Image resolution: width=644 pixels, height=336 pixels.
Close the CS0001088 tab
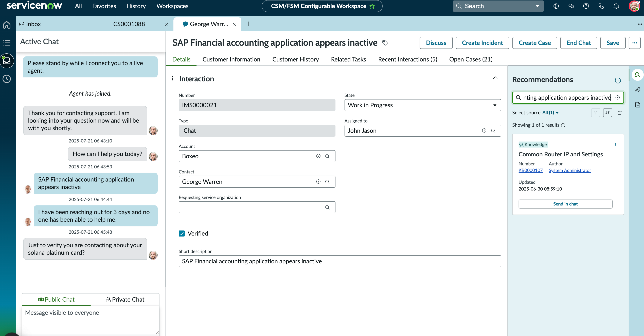[x=167, y=24]
